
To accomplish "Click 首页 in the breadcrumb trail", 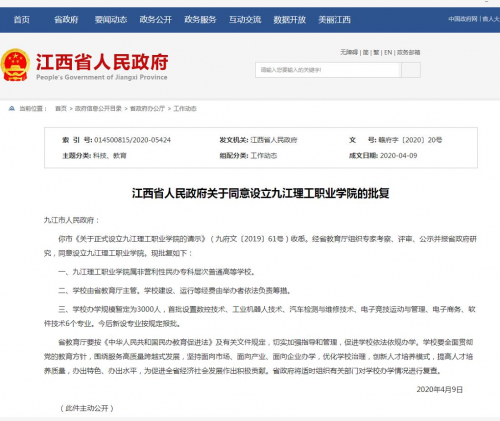I will (x=61, y=108).
